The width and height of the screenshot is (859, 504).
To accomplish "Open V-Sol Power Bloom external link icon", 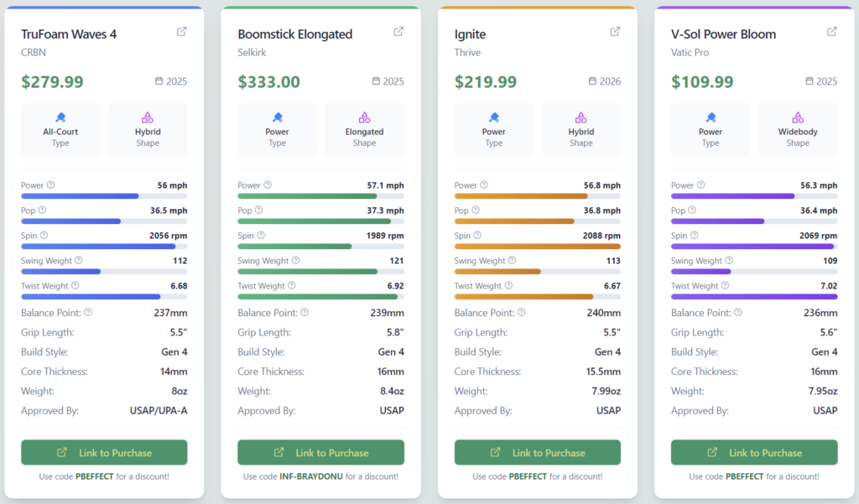I will [832, 32].
